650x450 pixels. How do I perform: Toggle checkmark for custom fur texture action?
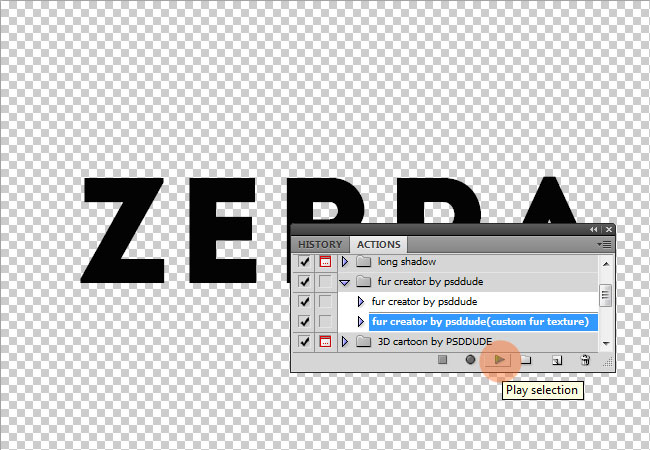304,322
